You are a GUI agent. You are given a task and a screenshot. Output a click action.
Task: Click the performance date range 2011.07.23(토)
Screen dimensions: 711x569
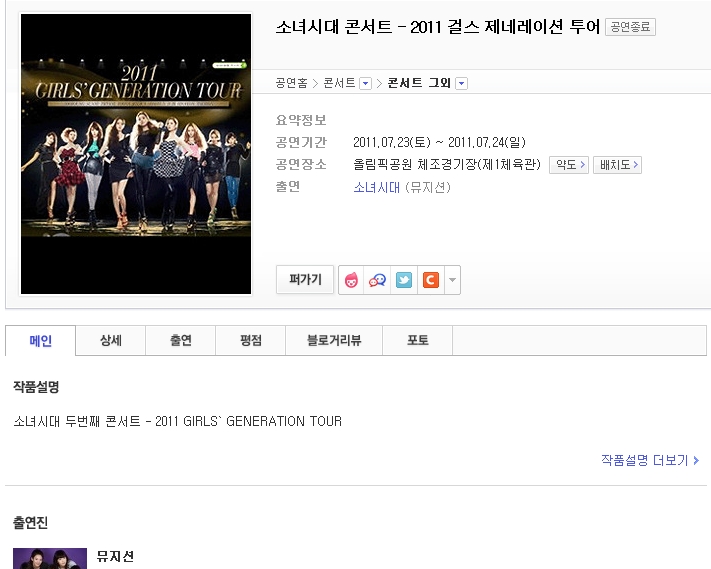(439, 142)
